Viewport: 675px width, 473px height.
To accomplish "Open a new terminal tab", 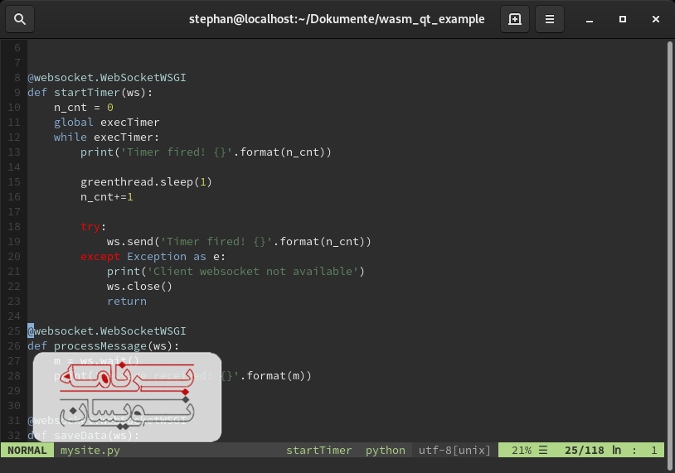I will click(x=515, y=19).
